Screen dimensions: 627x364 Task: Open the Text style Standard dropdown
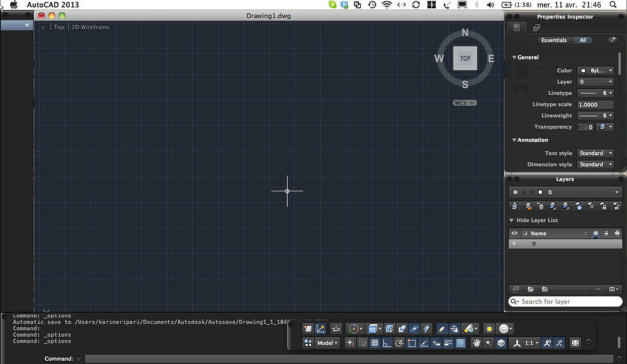(x=595, y=153)
